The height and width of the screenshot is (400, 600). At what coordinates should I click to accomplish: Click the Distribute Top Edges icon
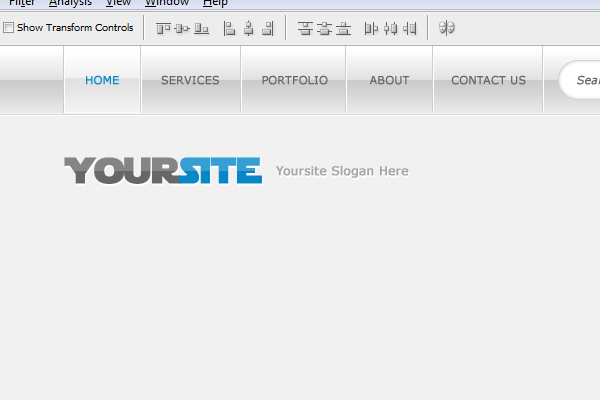click(x=305, y=28)
